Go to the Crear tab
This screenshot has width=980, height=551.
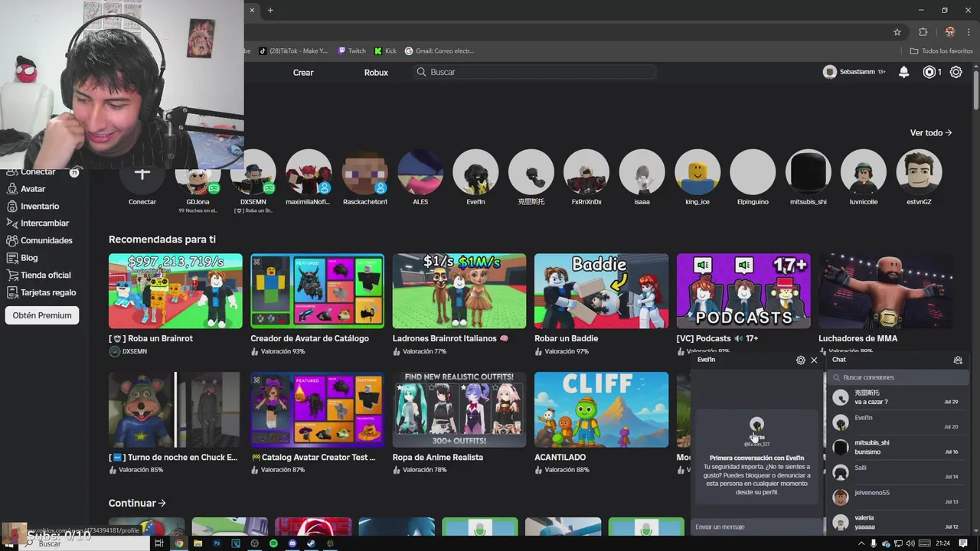click(x=303, y=72)
